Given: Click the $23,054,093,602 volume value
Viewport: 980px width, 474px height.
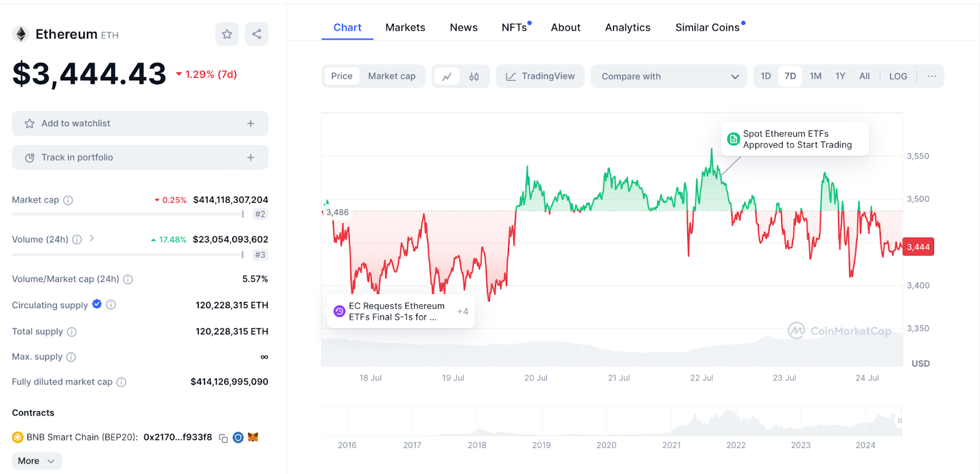Looking at the screenshot, I should [230, 239].
